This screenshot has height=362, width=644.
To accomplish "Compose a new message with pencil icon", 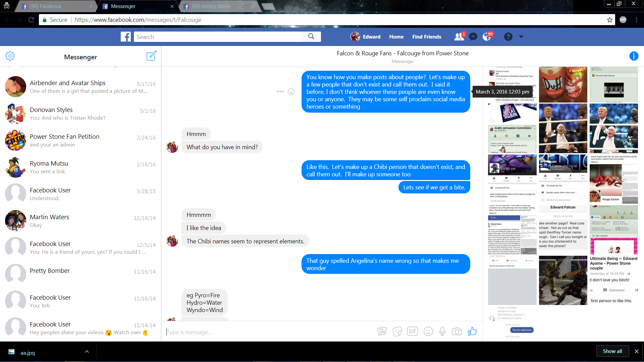I will (x=151, y=56).
